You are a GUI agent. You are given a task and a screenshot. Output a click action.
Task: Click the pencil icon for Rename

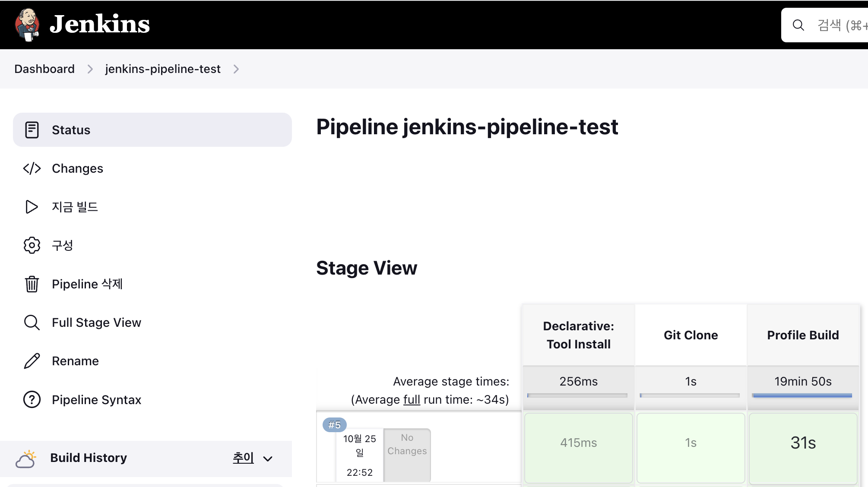tap(32, 361)
